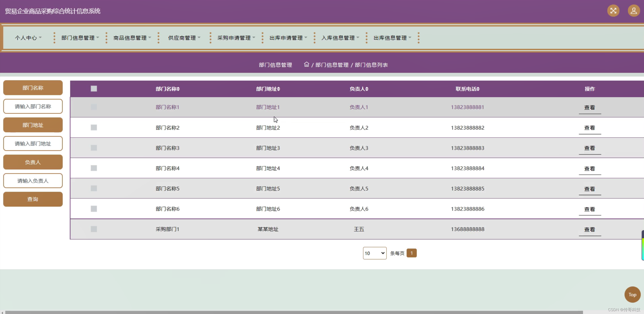Sort the 负责人 column
Image resolution: width=644 pixels, height=314 pixels.
[359, 89]
